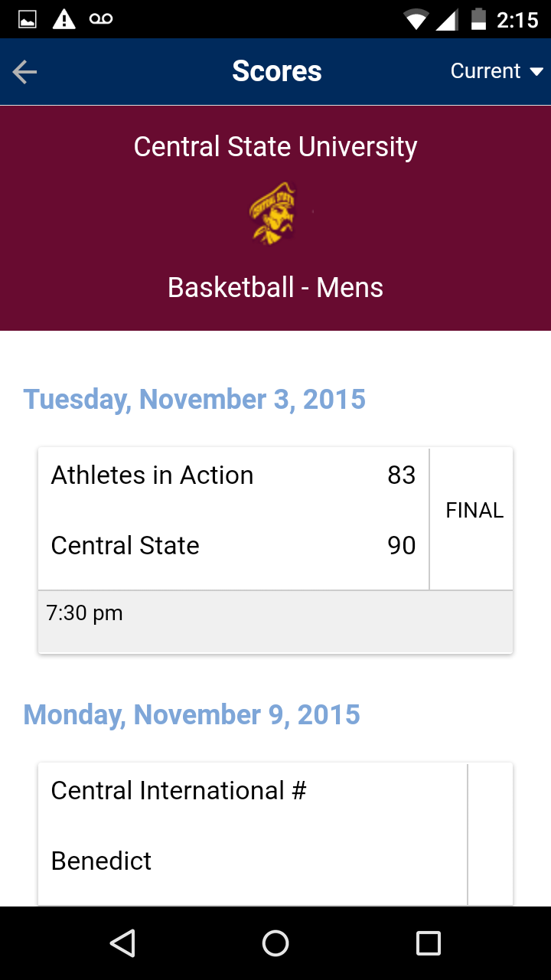The image size is (551, 980).
Task: Tap the picture notification icon
Action: (28, 19)
